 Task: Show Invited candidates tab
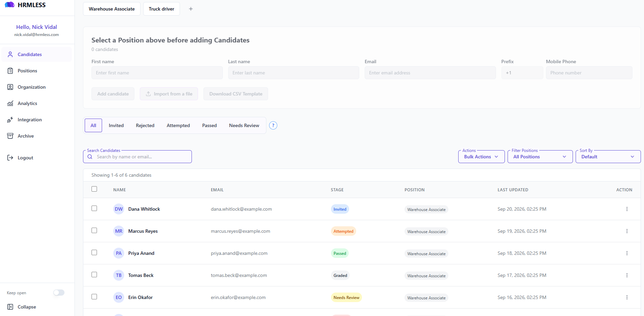pos(116,125)
